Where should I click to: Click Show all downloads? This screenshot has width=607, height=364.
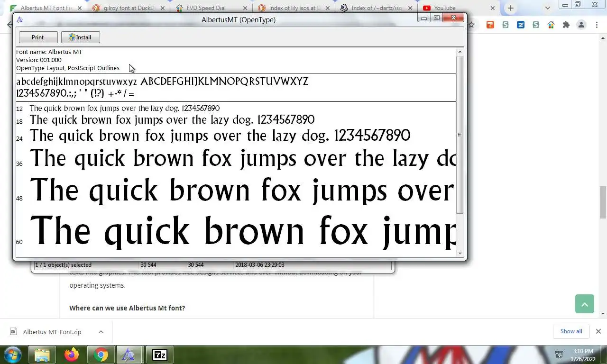(571, 331)
